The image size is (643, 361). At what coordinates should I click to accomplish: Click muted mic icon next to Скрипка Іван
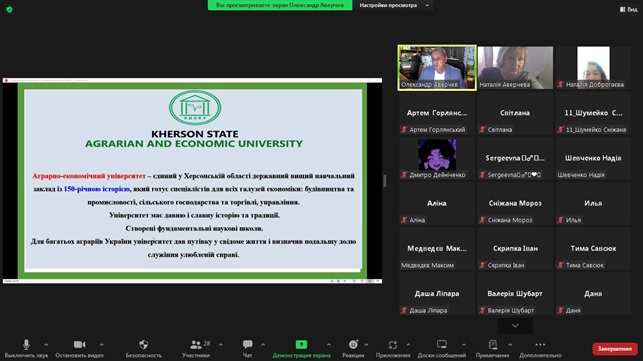tap(483, 265)
